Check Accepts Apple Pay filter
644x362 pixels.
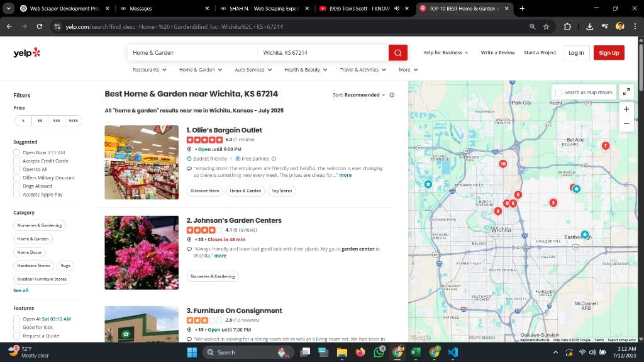click(x=16, y=195)
